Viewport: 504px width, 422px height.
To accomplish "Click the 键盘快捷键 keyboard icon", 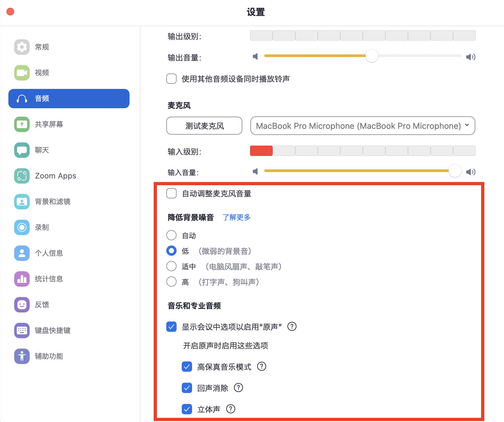I will tap(22, 331).
